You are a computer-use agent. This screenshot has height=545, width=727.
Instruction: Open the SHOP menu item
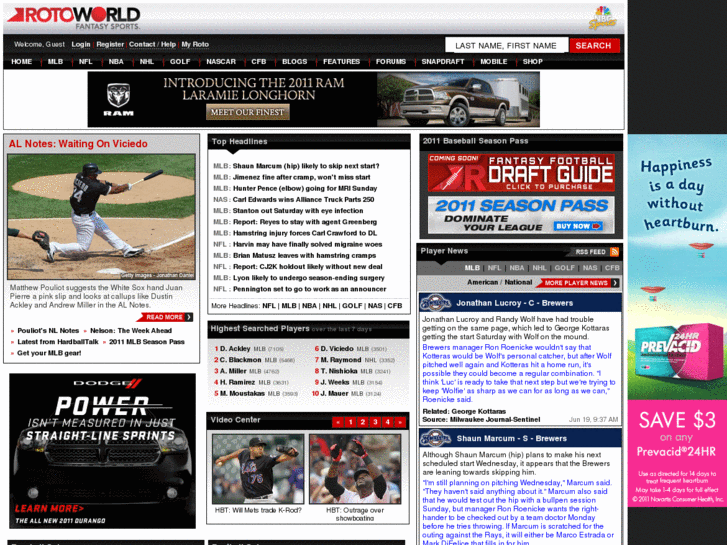click(x=533, y=62)
